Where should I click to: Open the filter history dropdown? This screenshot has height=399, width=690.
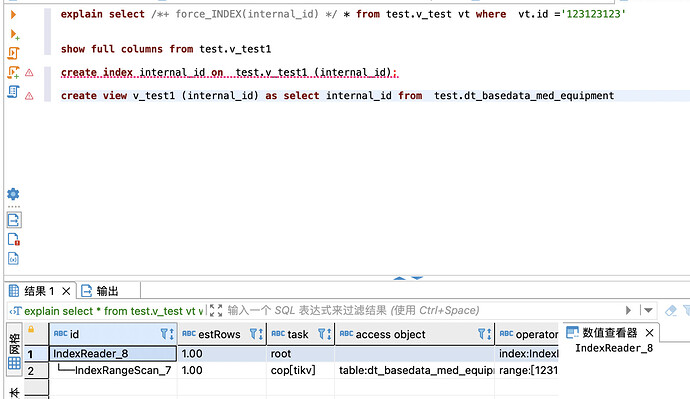tap(648, 311)
